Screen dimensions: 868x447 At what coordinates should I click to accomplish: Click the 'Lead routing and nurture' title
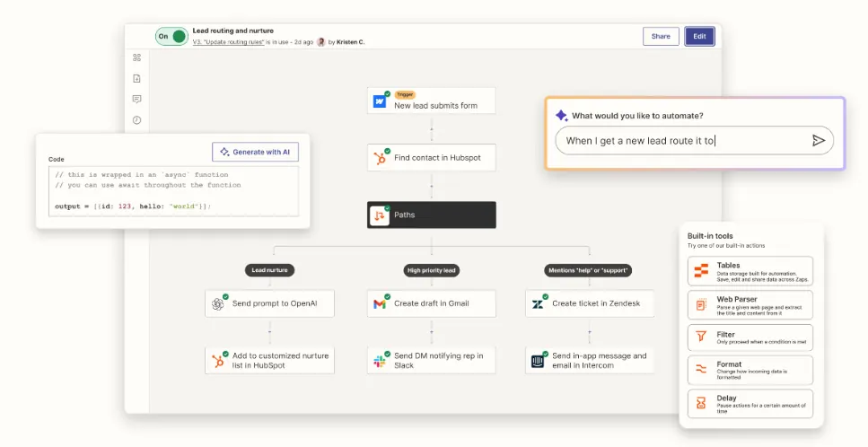click(x=233, y=31)
